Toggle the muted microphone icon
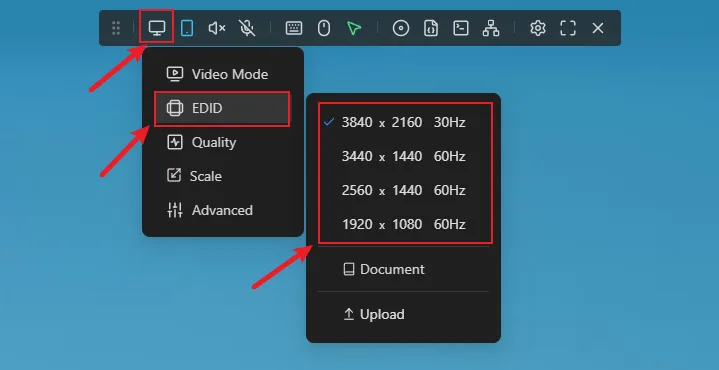Screen dimensions: 719x370 coord(247,28)
